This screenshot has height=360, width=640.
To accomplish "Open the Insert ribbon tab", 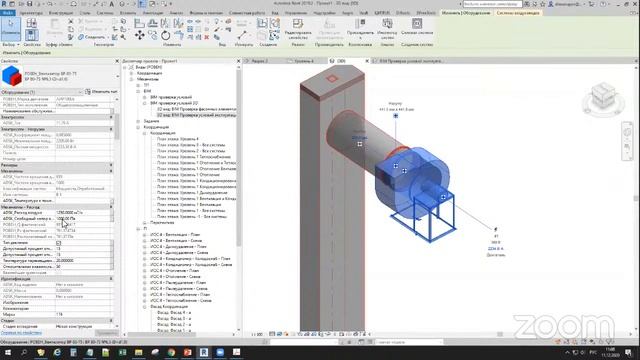I will coord(128,13).
